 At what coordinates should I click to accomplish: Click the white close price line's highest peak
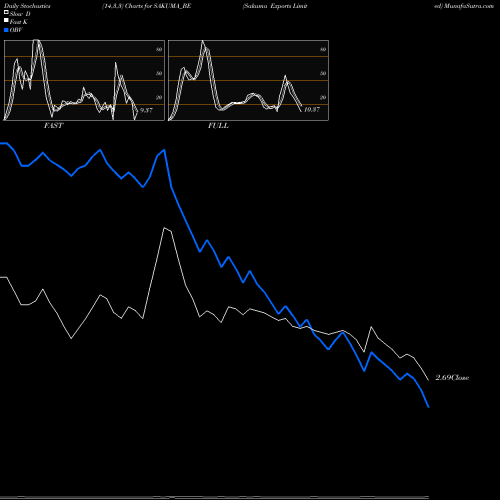point(164,228)
